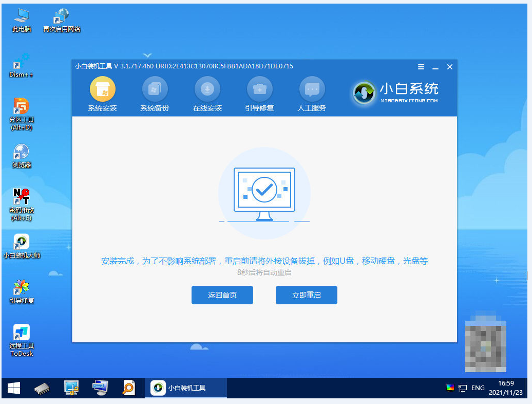
Task: Open 此电脑 desktop icon
Action: (x=22, y=16)
